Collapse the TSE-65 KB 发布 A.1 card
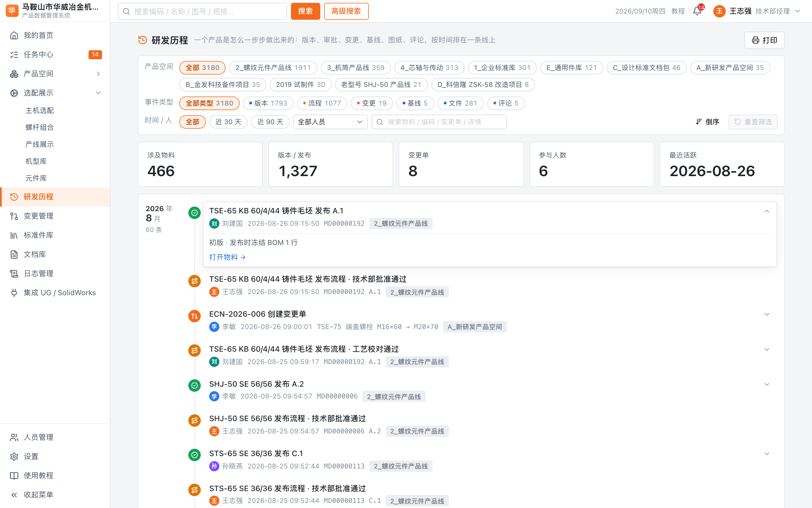This screenshot has width=812, height=508. coord(767,211)
